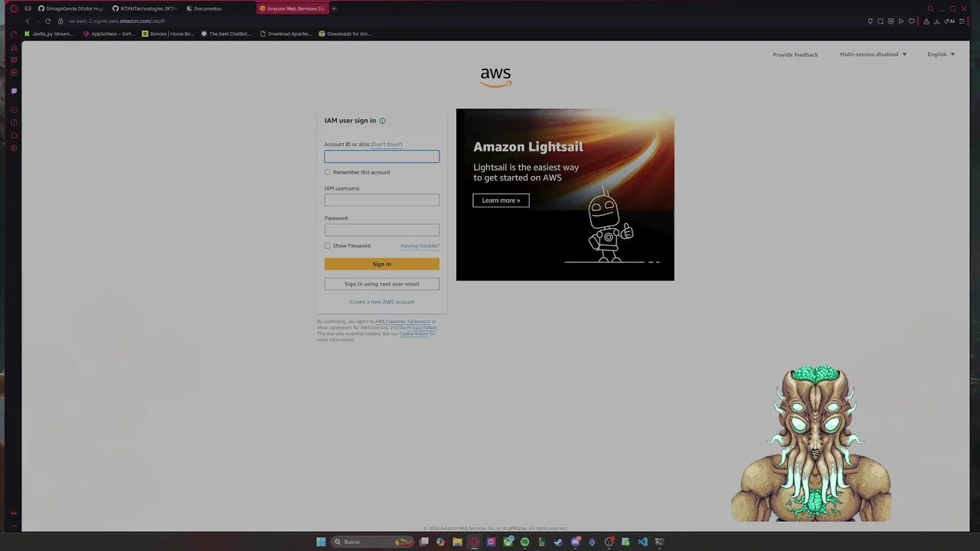Open Task View from the taskbar
The width and height of the screenshot is (980, 551).
click(423, 542)
